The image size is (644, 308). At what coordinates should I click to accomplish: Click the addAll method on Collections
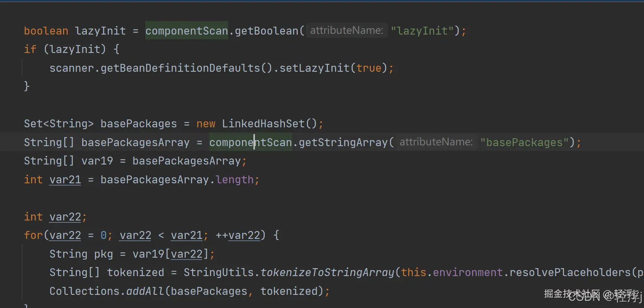(145, 291)
